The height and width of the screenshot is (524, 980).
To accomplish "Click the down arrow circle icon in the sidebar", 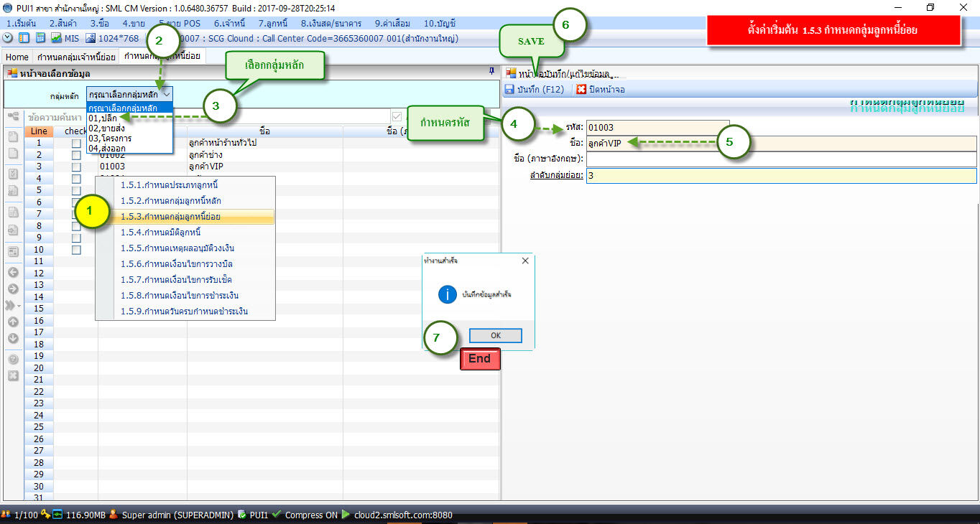I will [x=13, y=338].
